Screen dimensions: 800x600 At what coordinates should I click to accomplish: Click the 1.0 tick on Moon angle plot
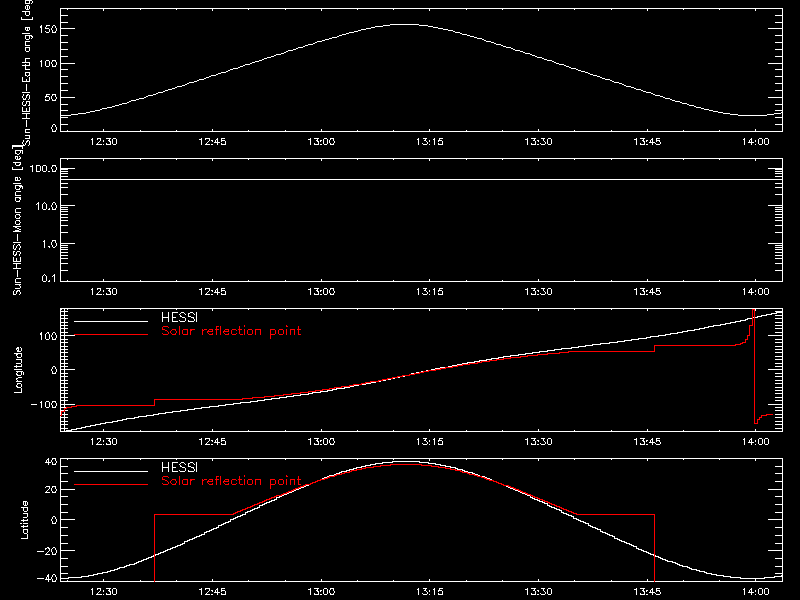(49, 244)
